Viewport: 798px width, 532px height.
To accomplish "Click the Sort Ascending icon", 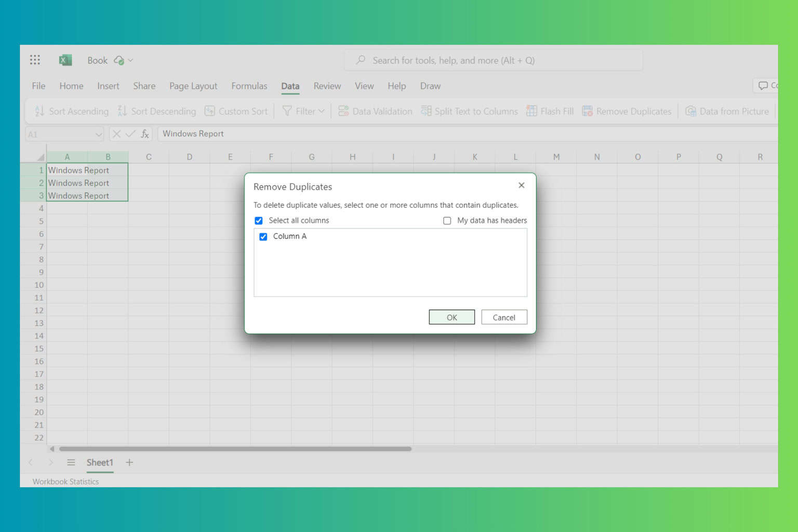I will [39, 111].
